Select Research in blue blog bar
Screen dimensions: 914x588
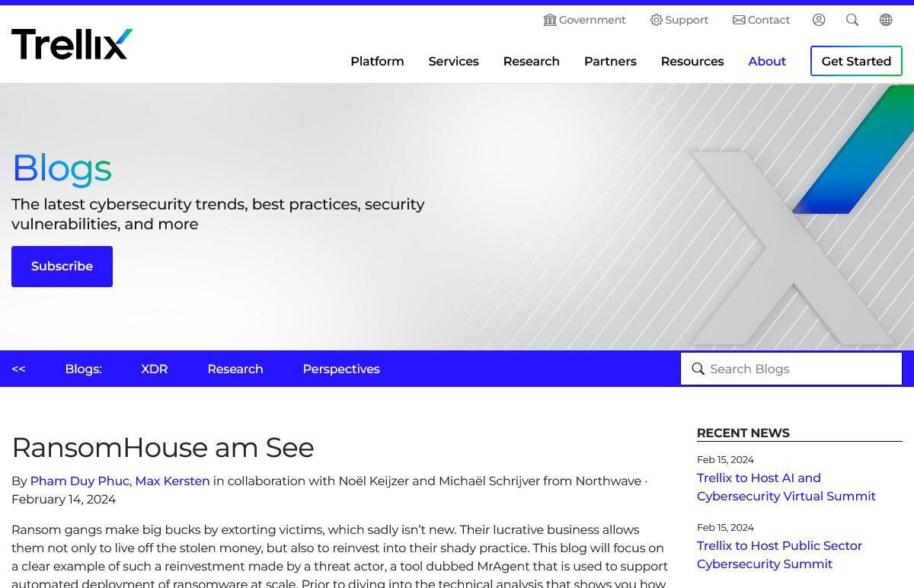pyautogui.click(x=235, y=369)
